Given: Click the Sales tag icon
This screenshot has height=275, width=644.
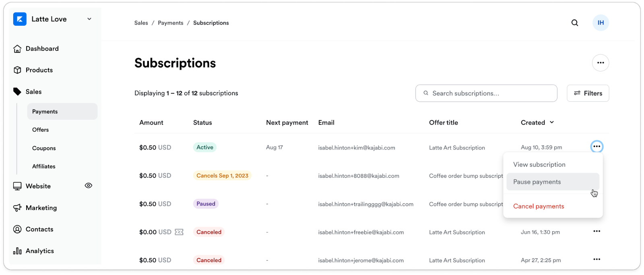Looking at the screenshot, I should (17, 92).
